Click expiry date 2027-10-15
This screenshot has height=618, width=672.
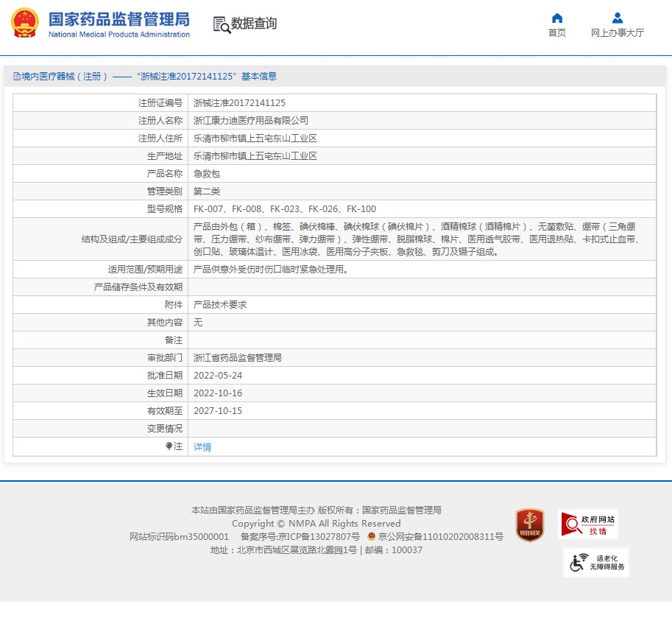[218, 411]
